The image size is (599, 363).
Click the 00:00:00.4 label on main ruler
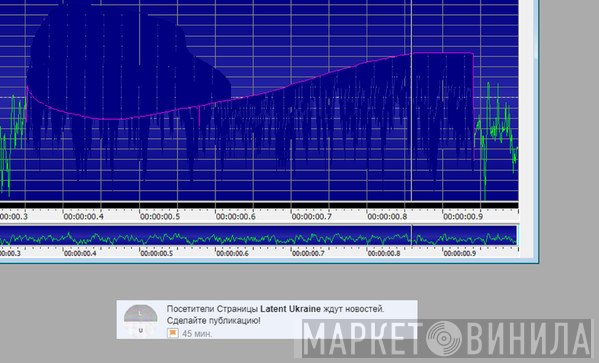pos(83,217)
